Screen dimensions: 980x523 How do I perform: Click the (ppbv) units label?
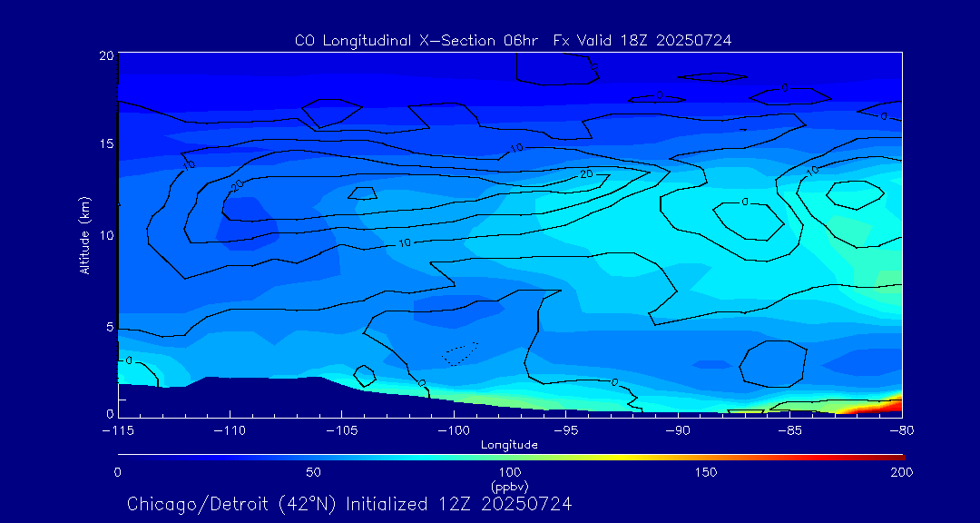(509, 486)
